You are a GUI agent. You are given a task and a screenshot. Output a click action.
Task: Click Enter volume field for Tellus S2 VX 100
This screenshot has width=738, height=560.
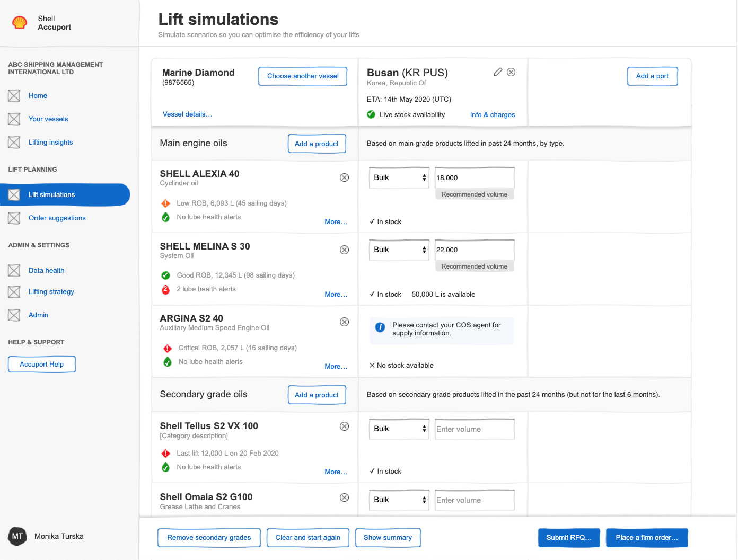pyautogui.click(x=475, y=429)
